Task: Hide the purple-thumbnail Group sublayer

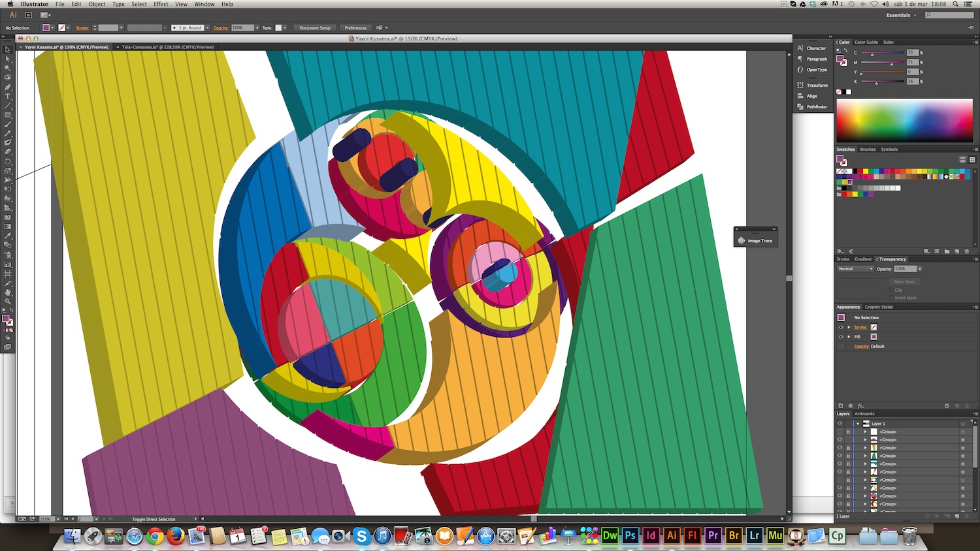Action: pyautogui.click(x=840, y=440)
